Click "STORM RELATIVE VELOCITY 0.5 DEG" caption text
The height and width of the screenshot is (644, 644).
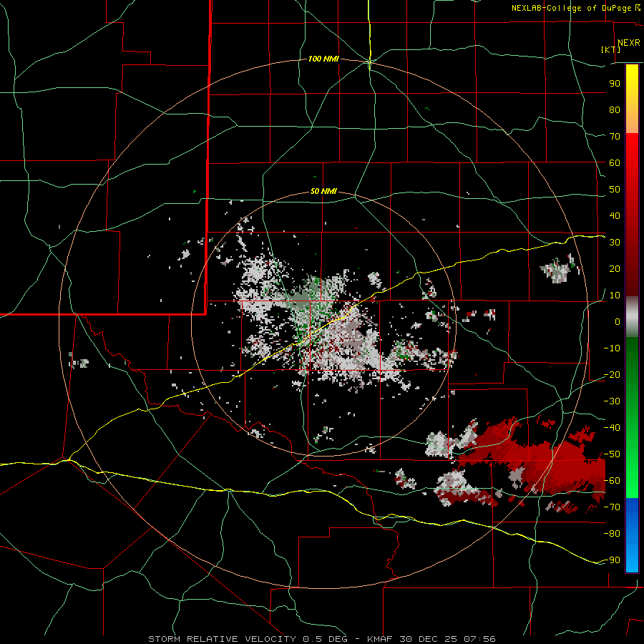click(x=248, y=639)
